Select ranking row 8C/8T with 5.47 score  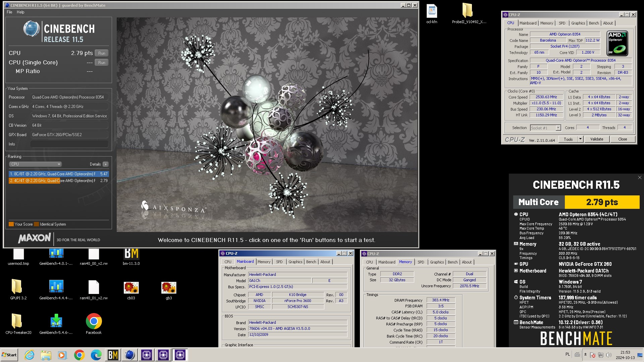[59, 174]
